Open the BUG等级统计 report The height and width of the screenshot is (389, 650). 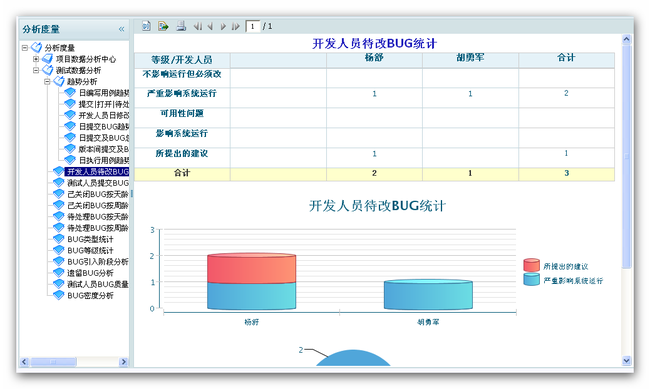tap(90, 250)
